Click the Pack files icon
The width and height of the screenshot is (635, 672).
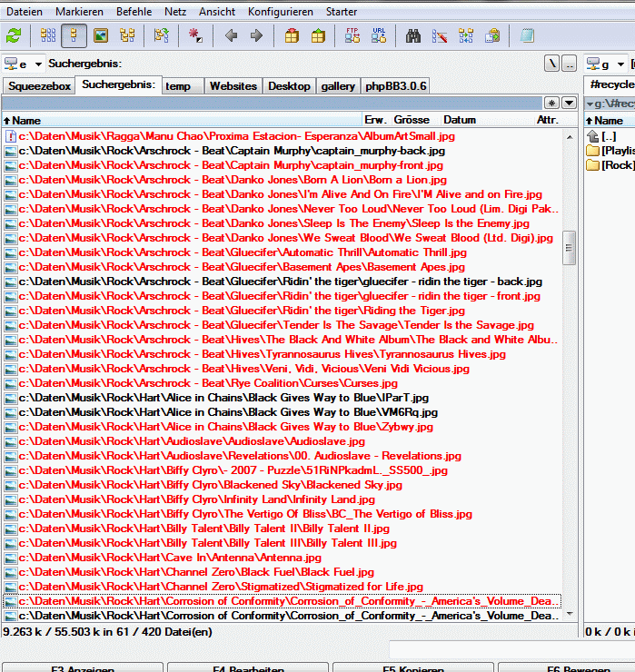point(292,35)
